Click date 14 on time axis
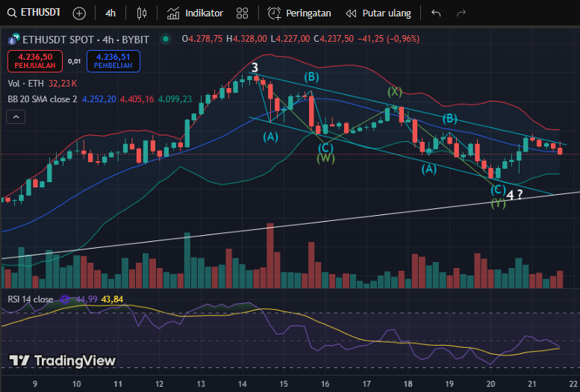580x392 pixels. point(243,384)
